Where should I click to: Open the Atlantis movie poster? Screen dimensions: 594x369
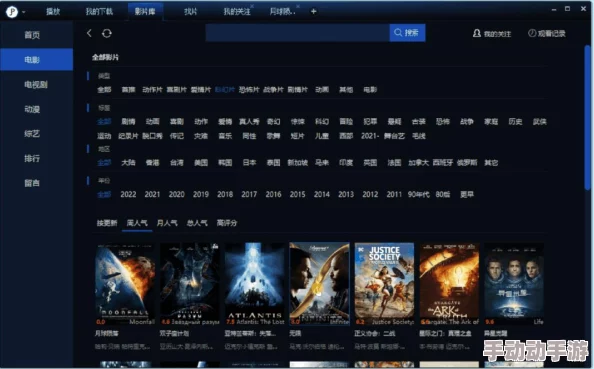click(255, 284)
